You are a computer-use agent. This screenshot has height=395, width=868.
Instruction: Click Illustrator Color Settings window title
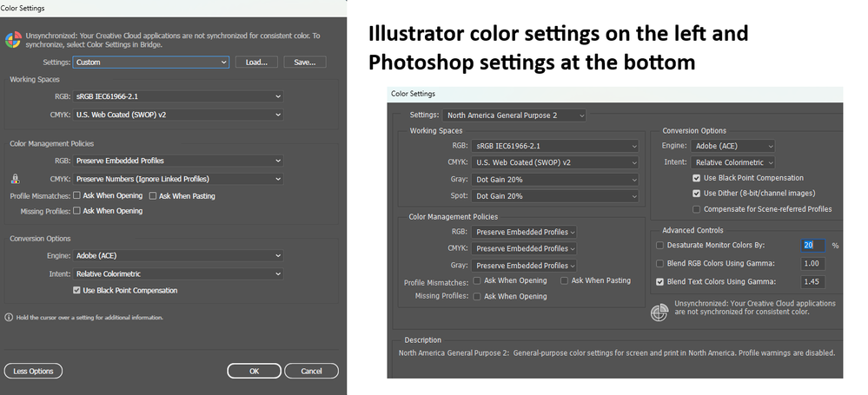pos(23,9)
